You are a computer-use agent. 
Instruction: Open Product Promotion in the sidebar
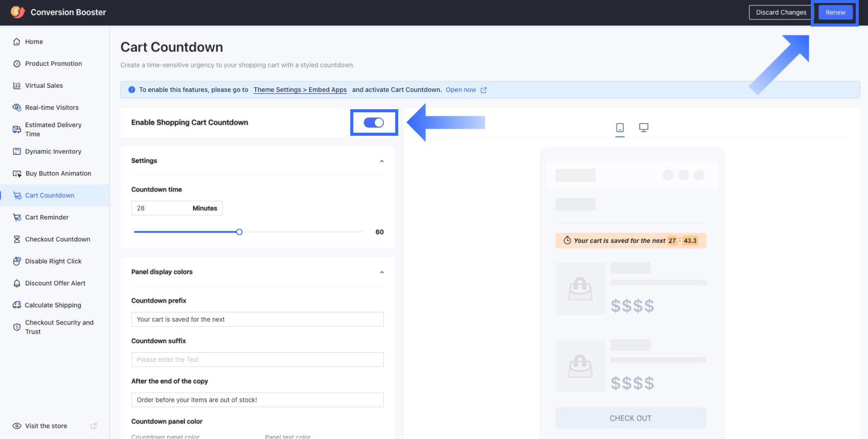tap(53, 64)
